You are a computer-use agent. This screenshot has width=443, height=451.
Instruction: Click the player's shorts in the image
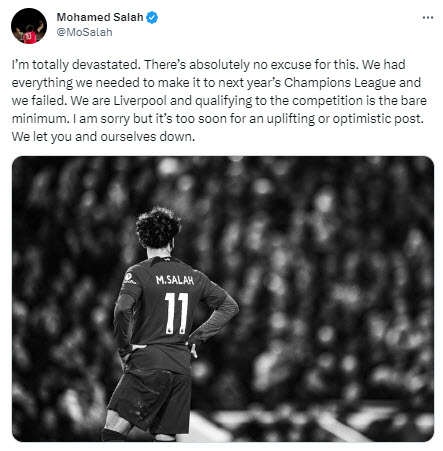[x=151, y=398]
